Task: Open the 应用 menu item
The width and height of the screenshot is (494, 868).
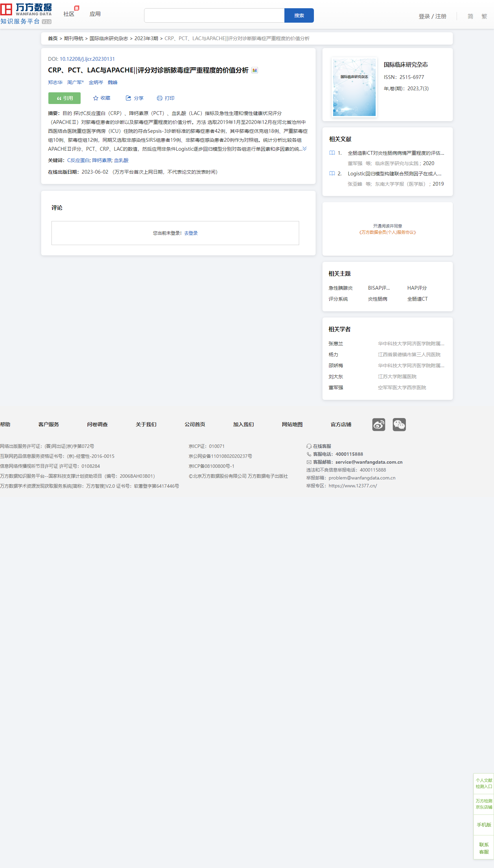Action: pyautogui.click(x=95, y=14)
